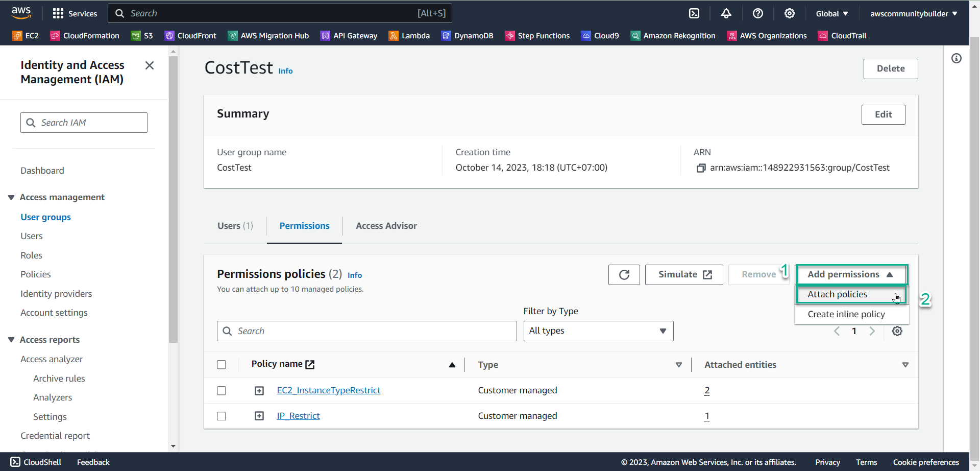Viewport: 980px width, 471px height.
Task: Close the IAM navigation panel
Action: point(150,65)
